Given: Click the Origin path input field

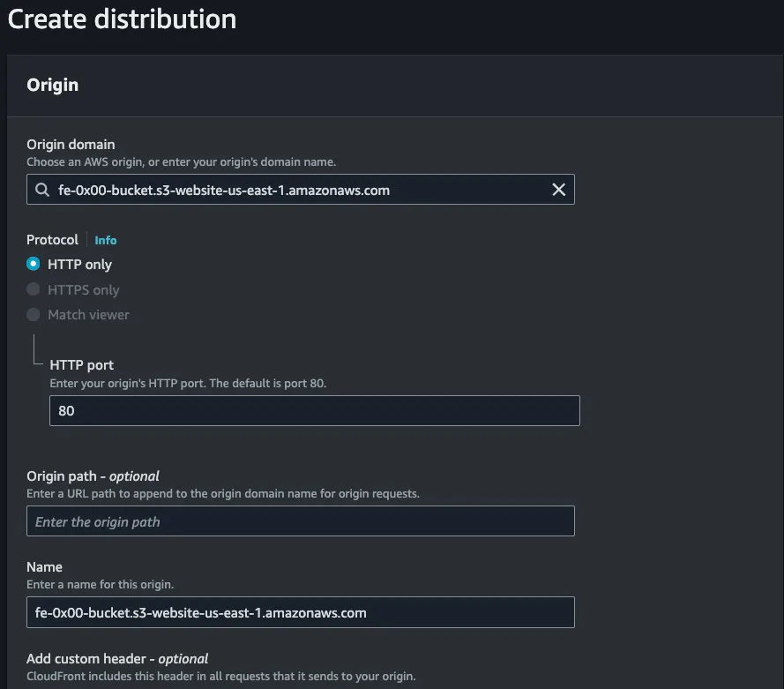Looking at the screenshot, I should [300, 521].
